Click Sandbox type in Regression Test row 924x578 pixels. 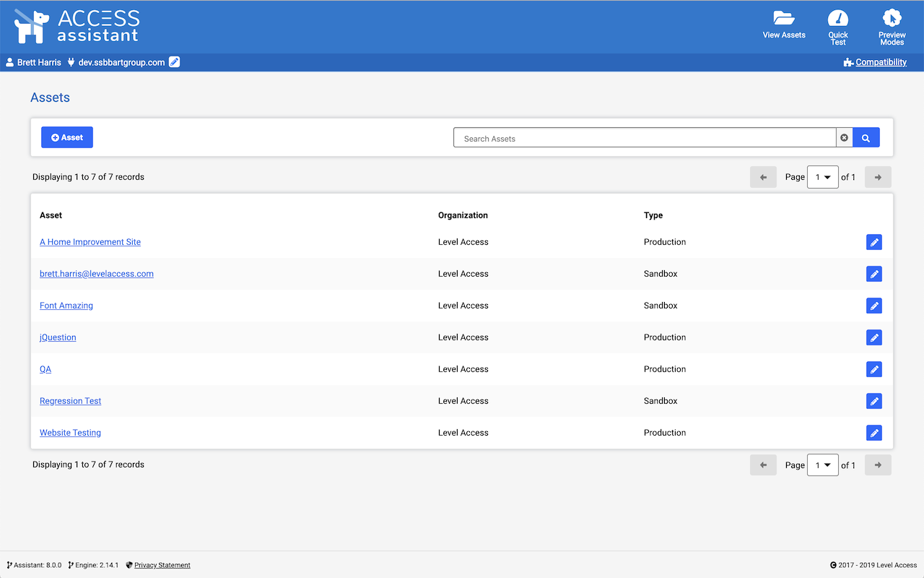[x=661, y=401]
